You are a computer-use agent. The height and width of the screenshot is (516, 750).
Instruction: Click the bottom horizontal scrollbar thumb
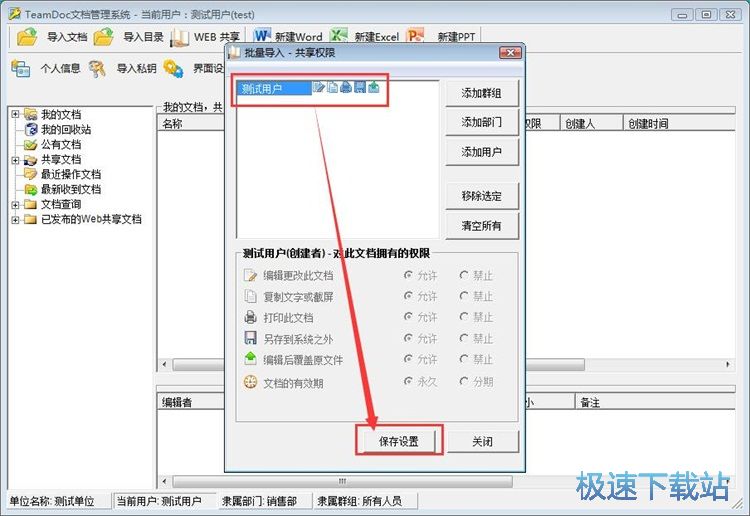pos(342,481)
